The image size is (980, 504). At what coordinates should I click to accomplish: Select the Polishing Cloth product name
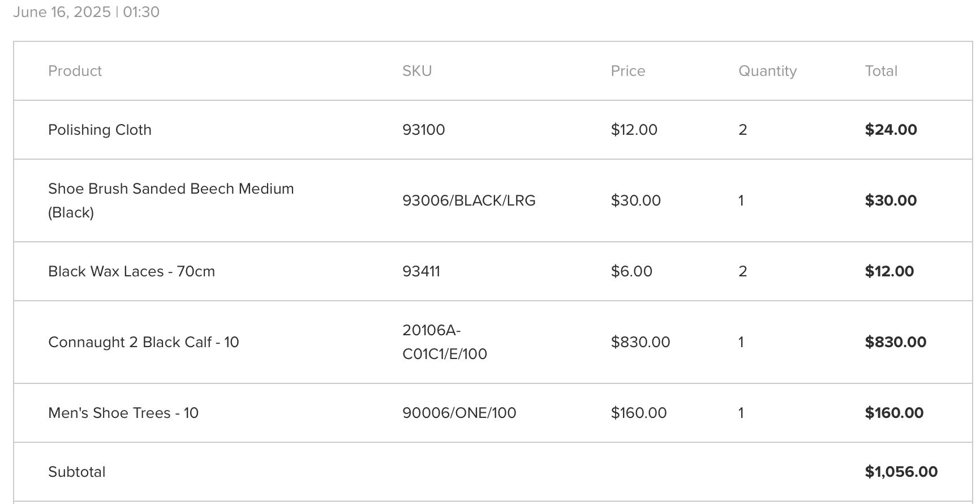(100, 130)
